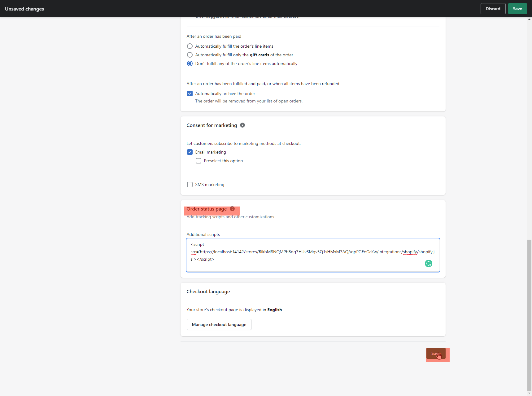The height and width of the screenshot is (396, 532).
Task: Click the Unsaved changes text
Action: tap(24, 9)
